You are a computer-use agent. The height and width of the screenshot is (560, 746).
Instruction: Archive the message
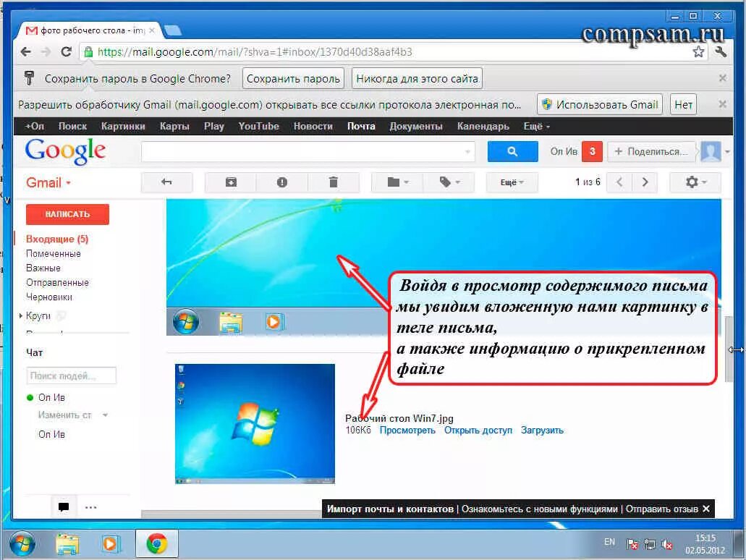point(231,182)
